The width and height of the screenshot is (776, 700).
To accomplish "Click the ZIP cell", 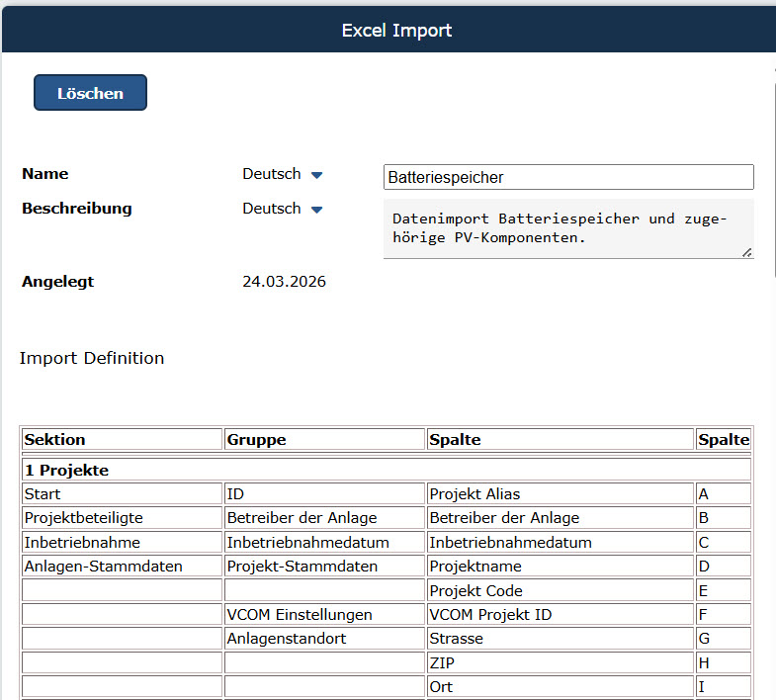I will (x=560, y=662).
